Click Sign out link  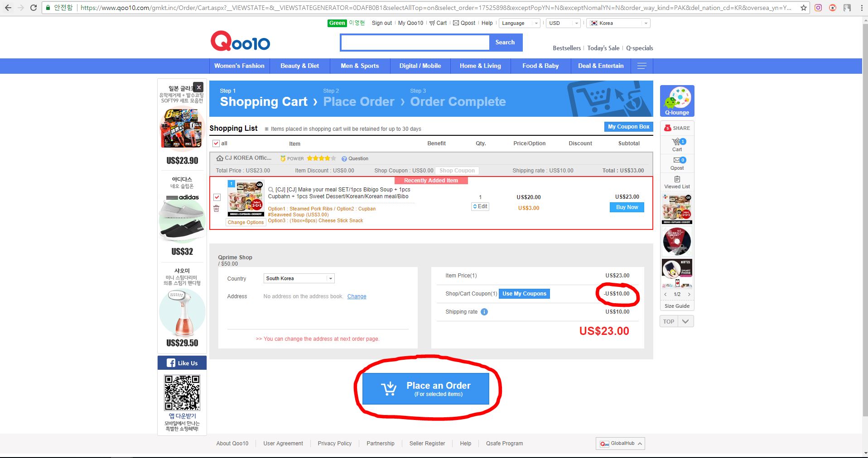[382, 23]
